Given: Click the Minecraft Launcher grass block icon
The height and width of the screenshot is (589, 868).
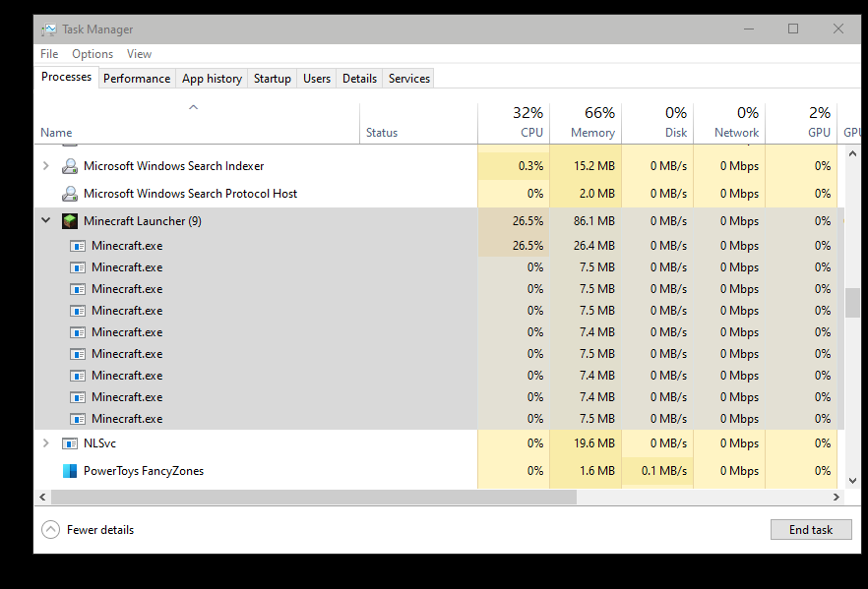Looking at the screenshot, I should pyautogui.click(x=70, y=221).
